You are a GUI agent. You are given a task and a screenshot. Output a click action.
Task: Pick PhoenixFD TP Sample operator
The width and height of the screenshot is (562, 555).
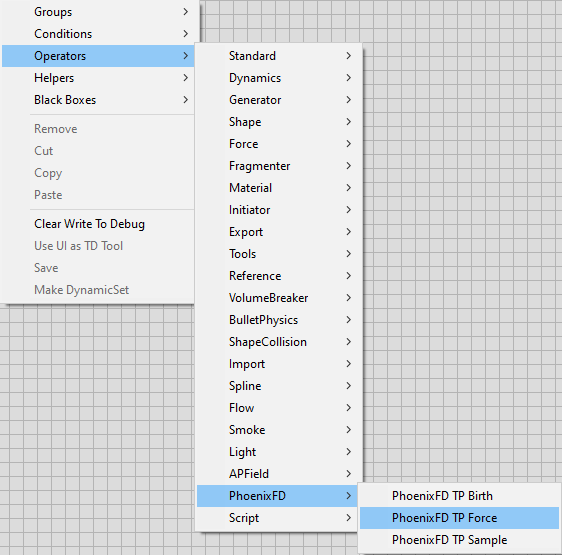click(x=459, y=540)
